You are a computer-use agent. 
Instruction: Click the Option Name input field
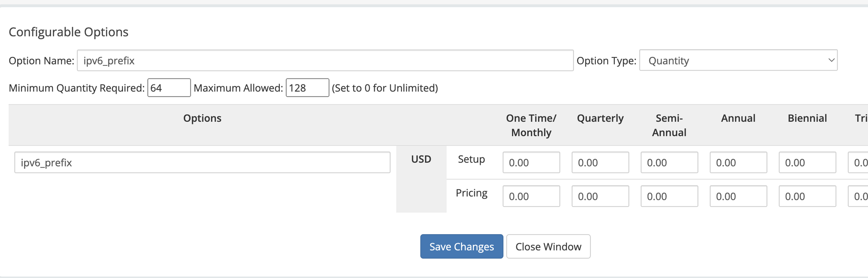pos(325,60)
